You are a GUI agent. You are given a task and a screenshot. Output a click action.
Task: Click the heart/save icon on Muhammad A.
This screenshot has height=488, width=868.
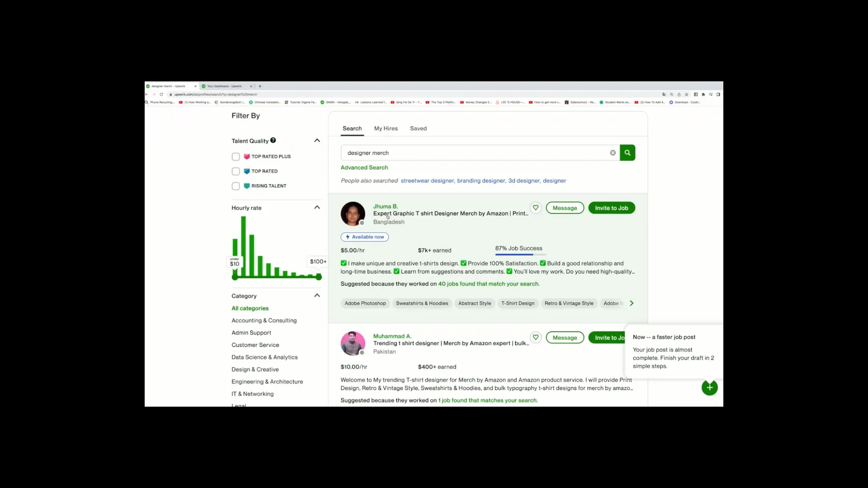pyautogui.click(x=535, y=337)
